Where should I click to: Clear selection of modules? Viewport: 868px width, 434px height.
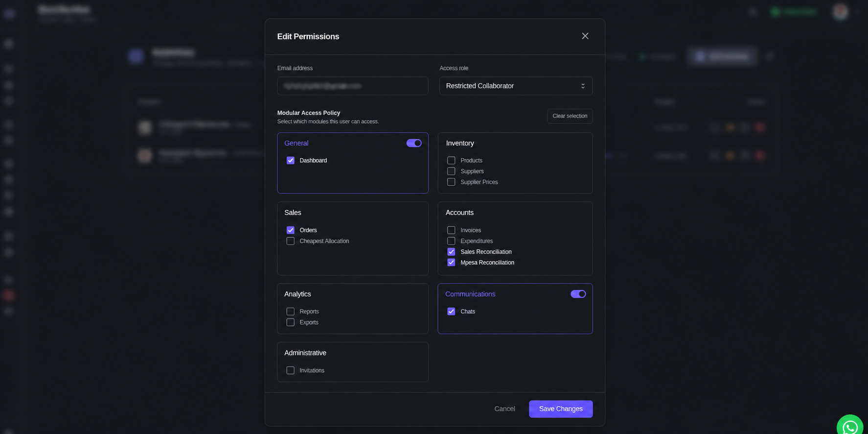pos(570,116)
